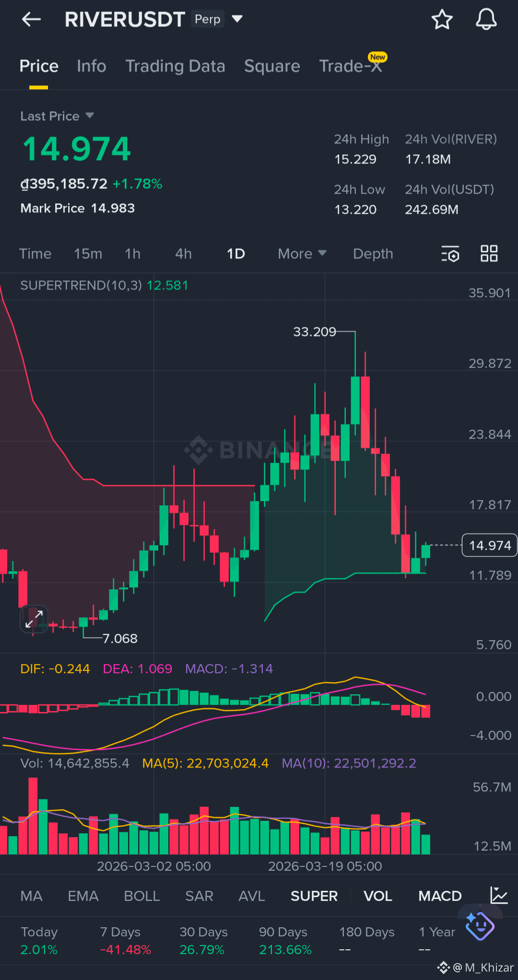Tap the 7.068 low price marker
The width and height of the screenshot is (518, 980).
120,638
